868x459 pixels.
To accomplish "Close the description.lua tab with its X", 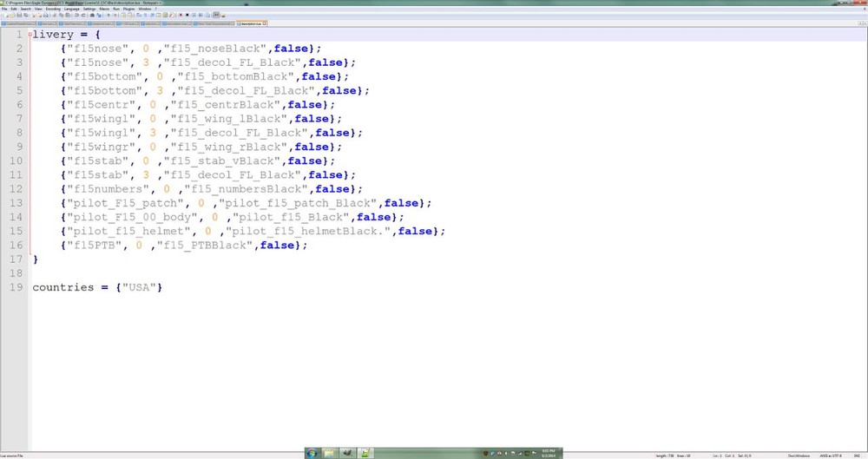I will click(264, 23).
